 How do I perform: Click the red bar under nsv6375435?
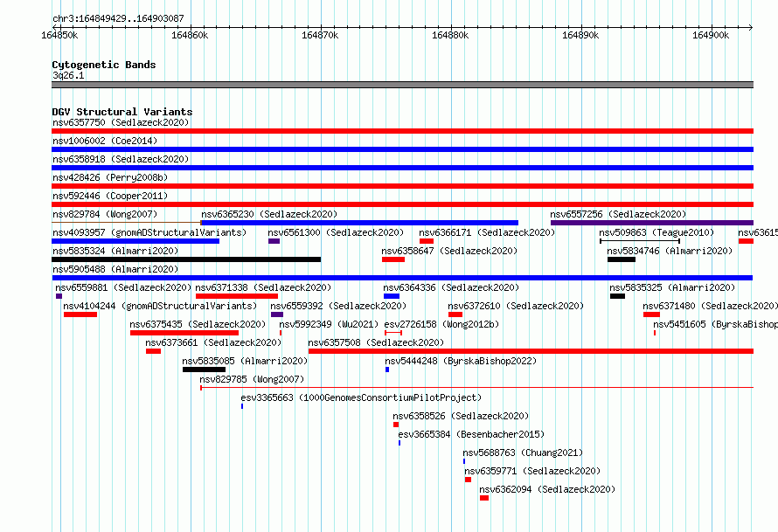tap(184, 333)
